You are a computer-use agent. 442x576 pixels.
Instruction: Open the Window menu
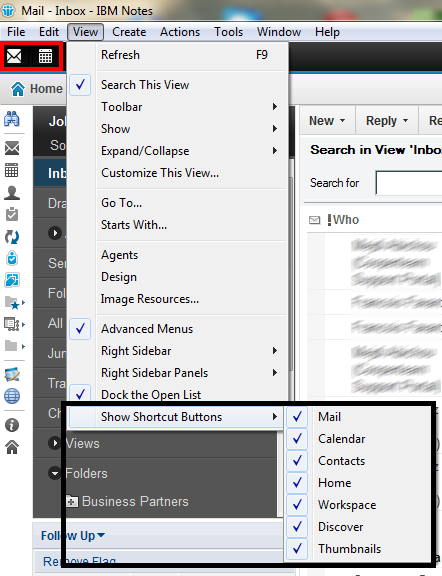(279, 32)
